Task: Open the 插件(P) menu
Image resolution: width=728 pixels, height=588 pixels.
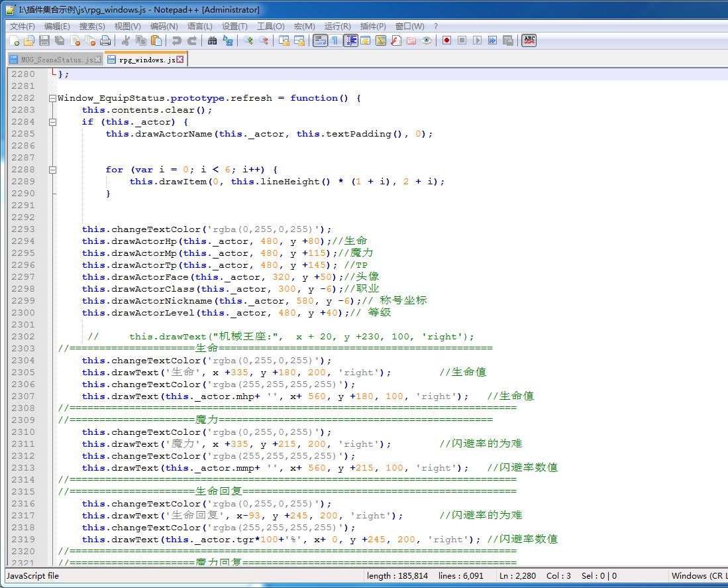Action: [x=373, y=26]
